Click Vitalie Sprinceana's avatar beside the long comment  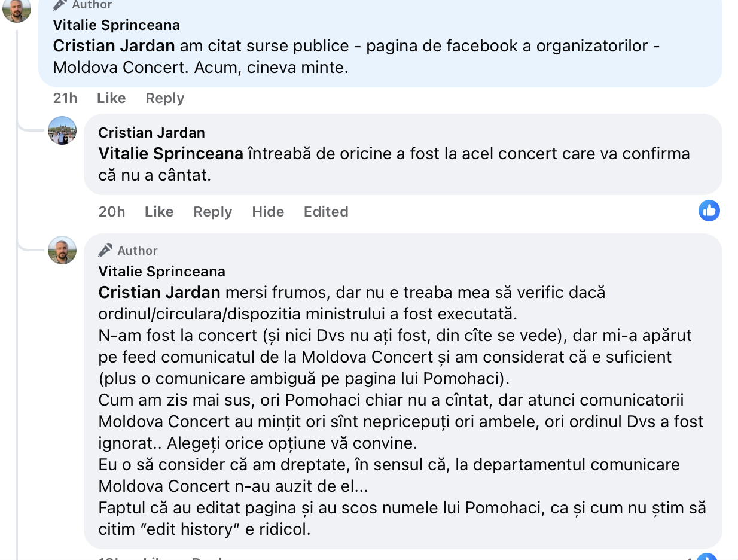pyautogui.click(x=62, y=250)
